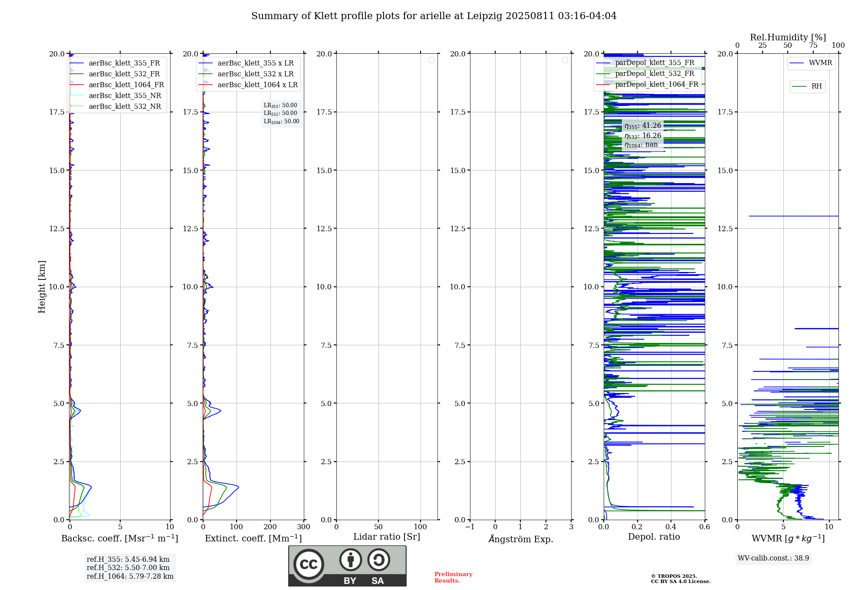Click the plot title mentioning Leipzig 20250811

pos(434,16)
